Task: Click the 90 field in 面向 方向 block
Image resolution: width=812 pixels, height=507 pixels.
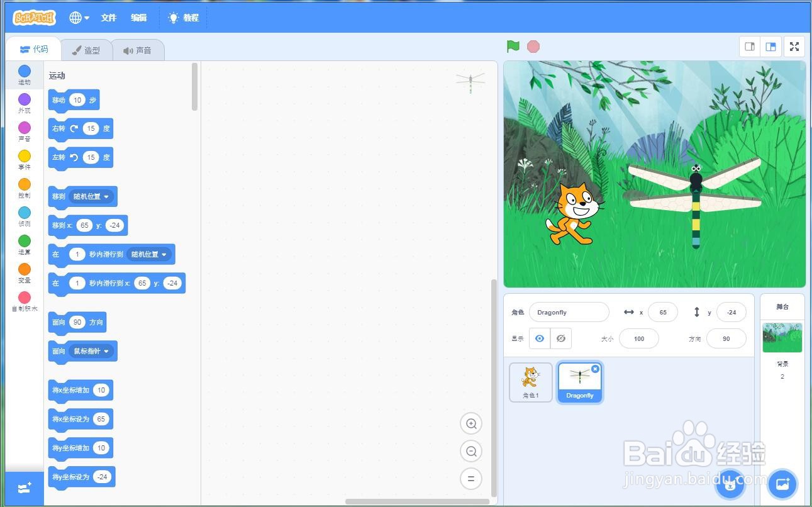Action: coord(77,322)
